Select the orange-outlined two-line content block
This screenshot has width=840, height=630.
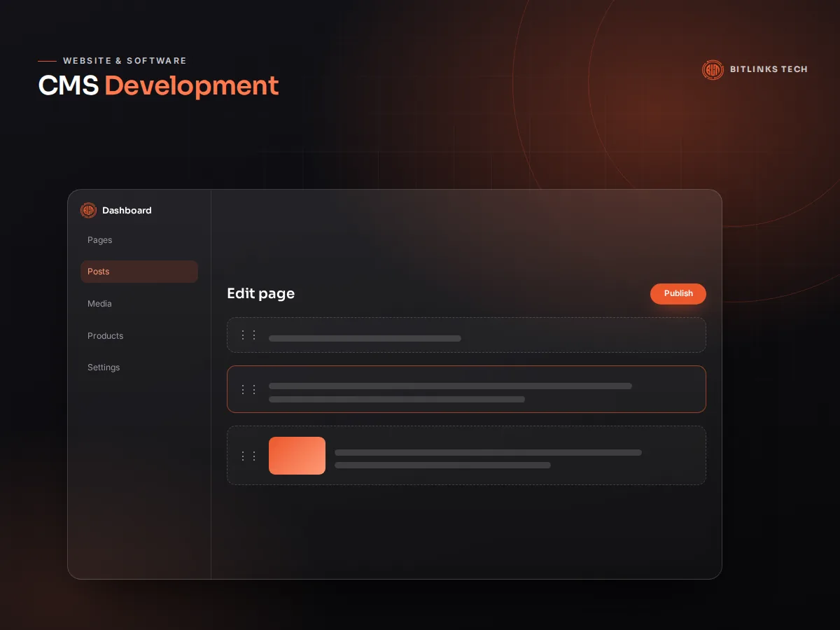[x=466, y=389]
